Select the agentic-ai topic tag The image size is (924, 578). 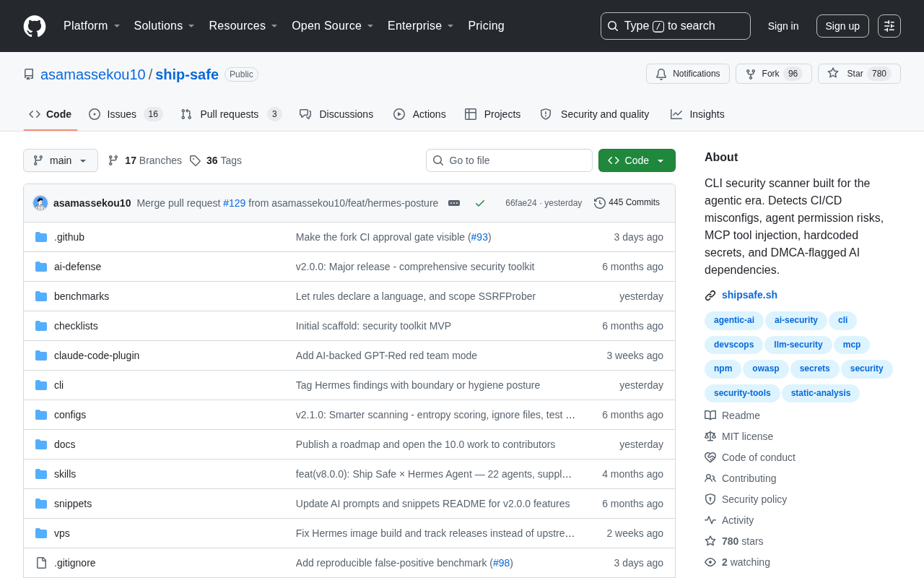[734, 320]
